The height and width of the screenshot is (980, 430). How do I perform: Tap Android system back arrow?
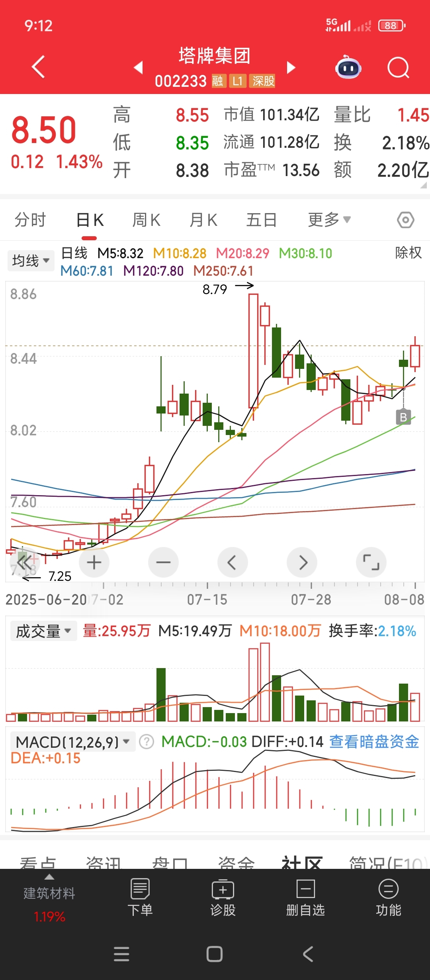click(308, 954)
